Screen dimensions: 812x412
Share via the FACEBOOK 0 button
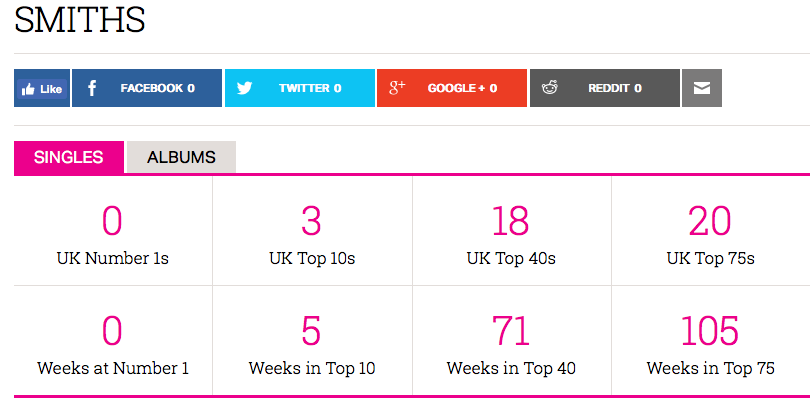(157, 88)
